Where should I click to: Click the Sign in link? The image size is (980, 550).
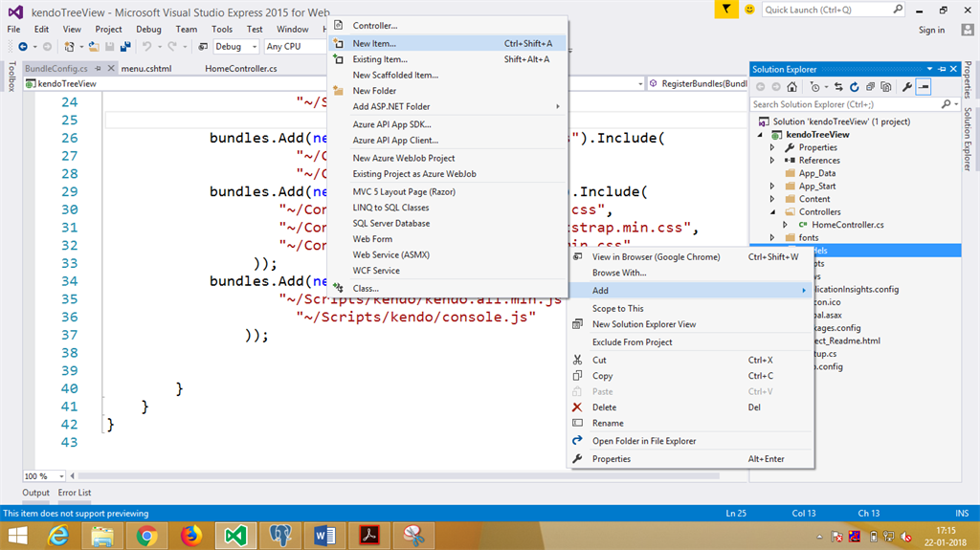(931, 30)
